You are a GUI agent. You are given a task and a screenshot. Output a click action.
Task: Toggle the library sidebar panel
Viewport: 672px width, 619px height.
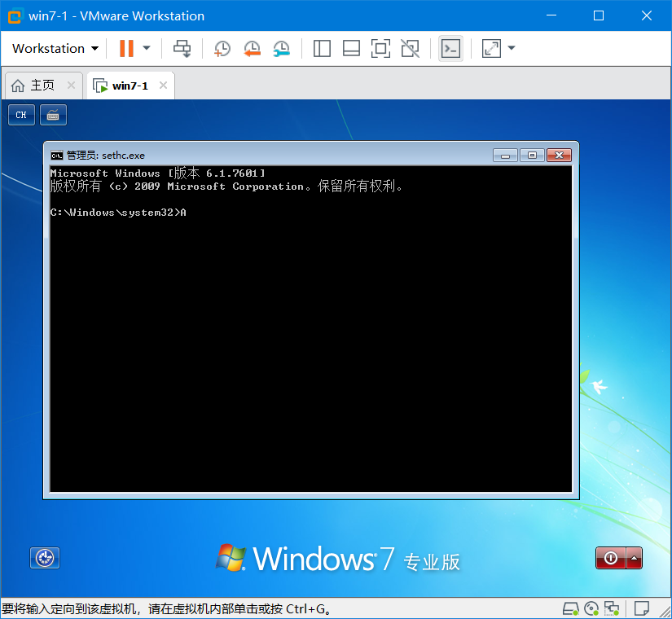coord(322,48)
